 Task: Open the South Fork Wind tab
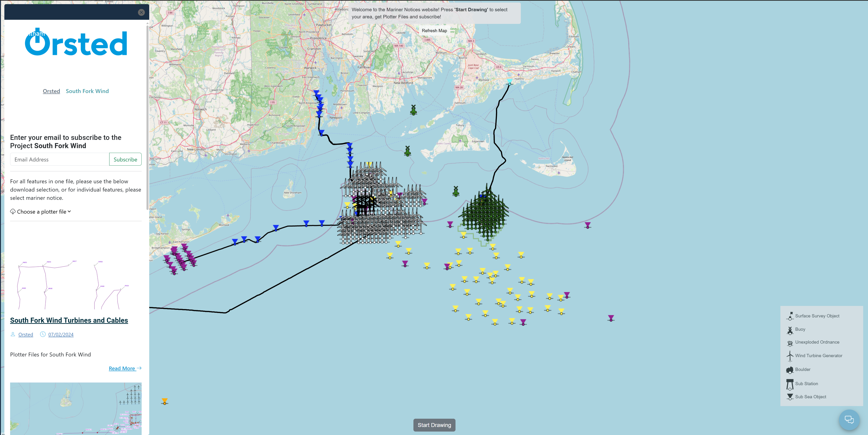87,91
